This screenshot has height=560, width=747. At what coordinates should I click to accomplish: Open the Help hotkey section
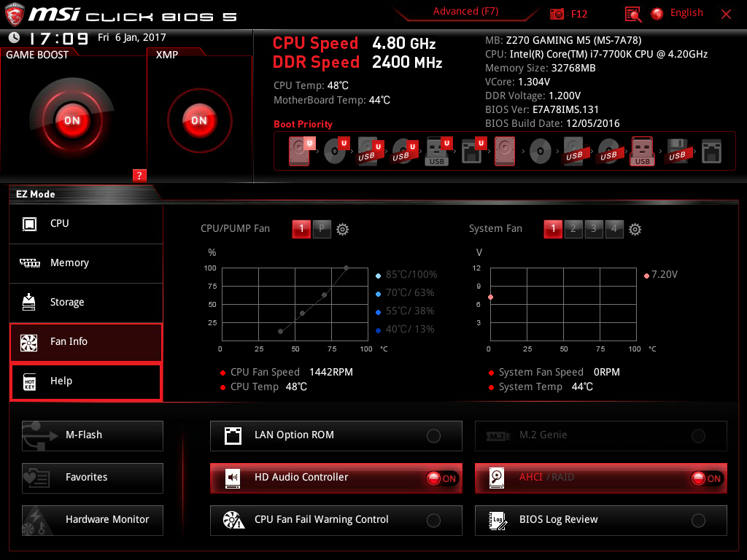(x=86, y=381)
